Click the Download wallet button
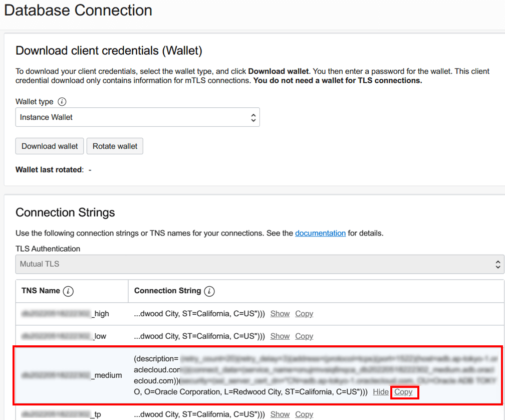Viewport: 505px width, 420px height. tap(50, 146)
